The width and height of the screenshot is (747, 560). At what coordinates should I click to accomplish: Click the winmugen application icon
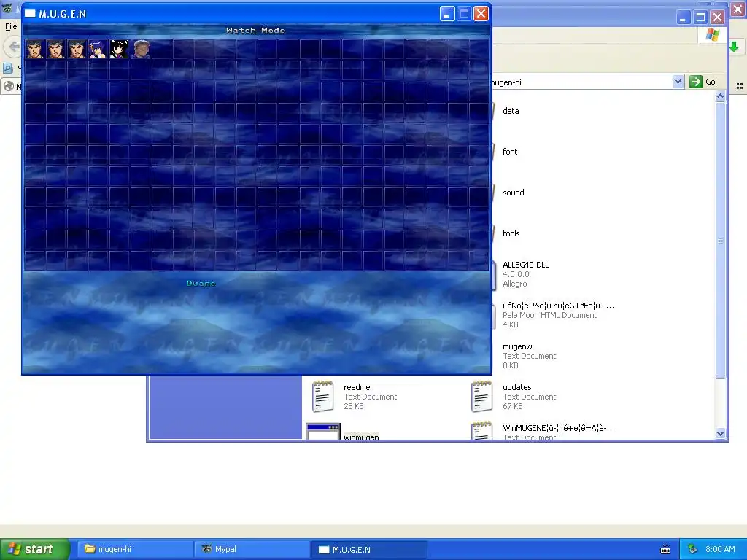(323, 432)
